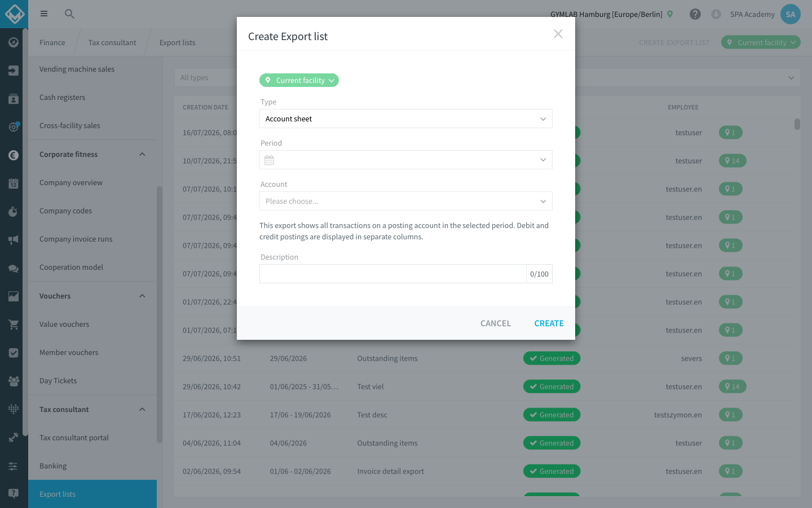Open the Type dropdown showing Account sheet
The width and height of the screenshot is (812, 508).
pos(406,119)
